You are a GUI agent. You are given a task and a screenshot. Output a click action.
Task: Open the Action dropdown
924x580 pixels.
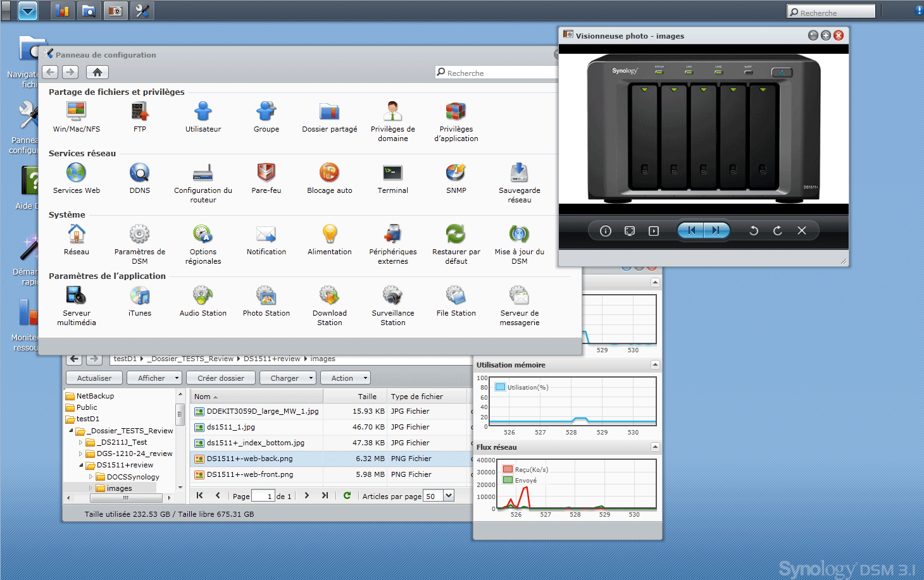[x=345, y=378]
